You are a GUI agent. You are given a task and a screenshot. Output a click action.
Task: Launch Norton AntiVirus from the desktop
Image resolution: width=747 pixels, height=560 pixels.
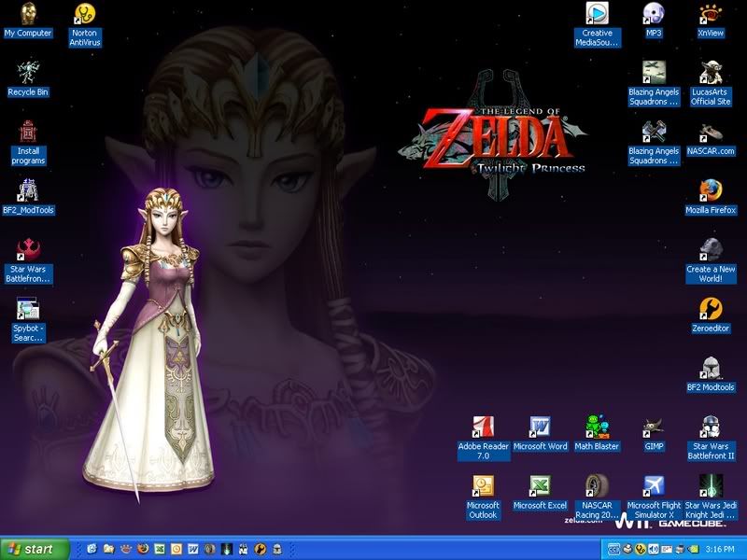85,24
